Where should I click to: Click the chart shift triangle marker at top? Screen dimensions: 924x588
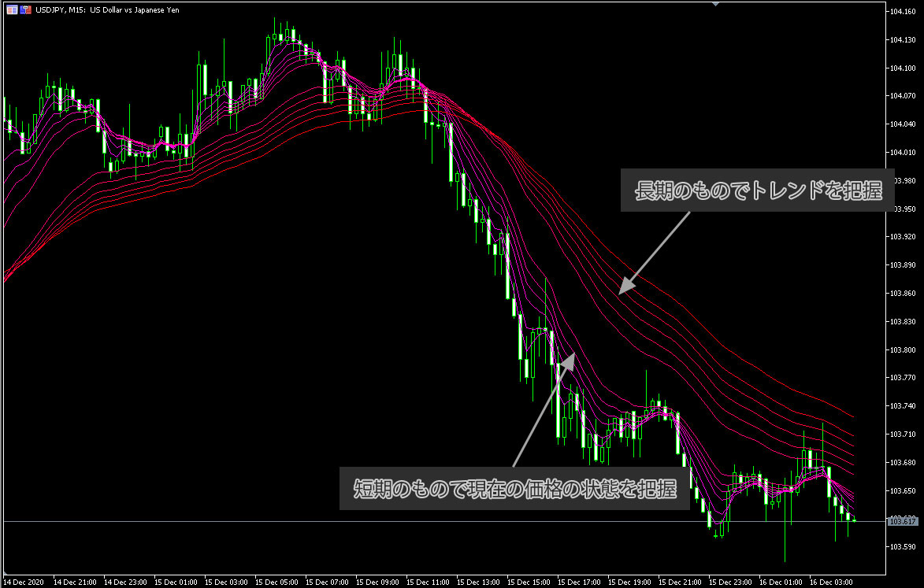[x=715, y=4]
